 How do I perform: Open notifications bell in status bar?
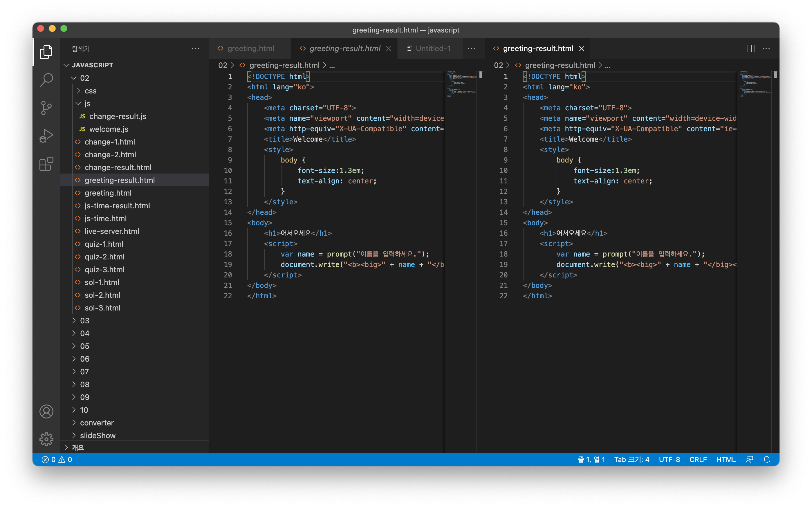pyautogui.click(x=766, y=459)
